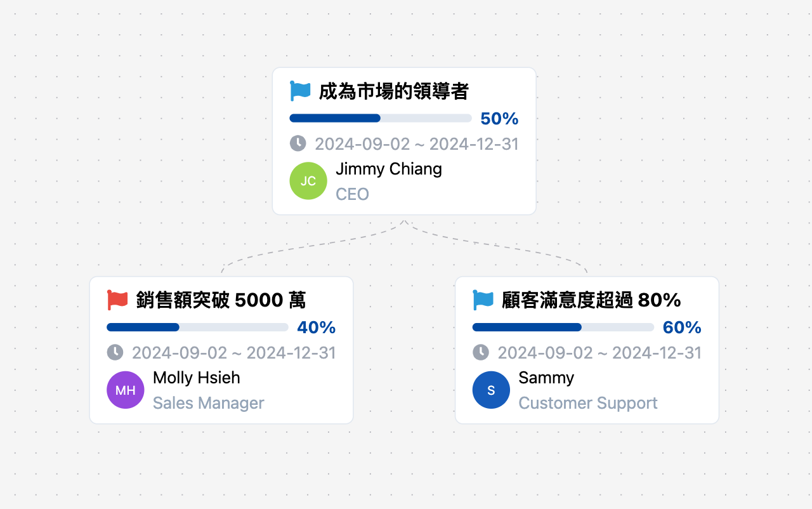Open the 銷售額突破 5000 萬 objective title

(221, 300)
